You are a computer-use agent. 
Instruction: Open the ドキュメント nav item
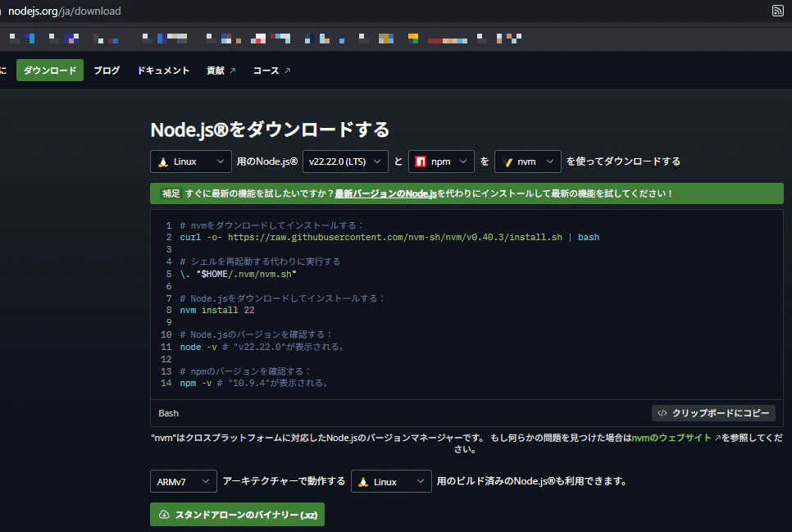[163, 70]
